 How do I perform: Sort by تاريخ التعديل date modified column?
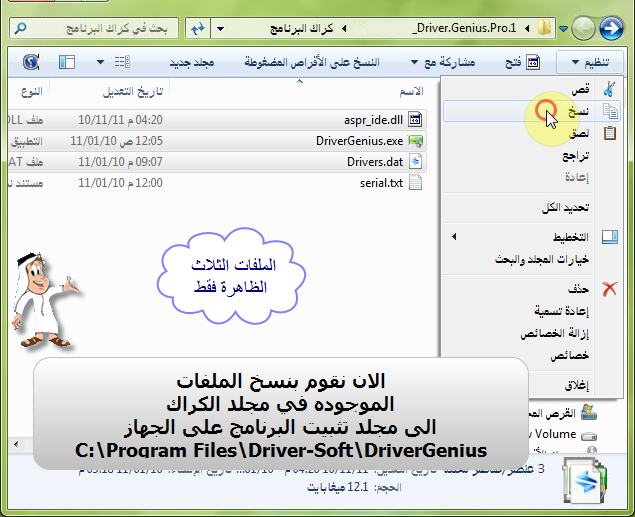133,92
